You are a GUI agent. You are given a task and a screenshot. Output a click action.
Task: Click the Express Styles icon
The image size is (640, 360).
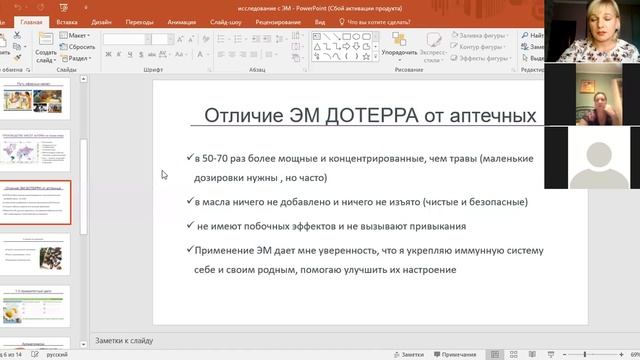coord(433,40)
